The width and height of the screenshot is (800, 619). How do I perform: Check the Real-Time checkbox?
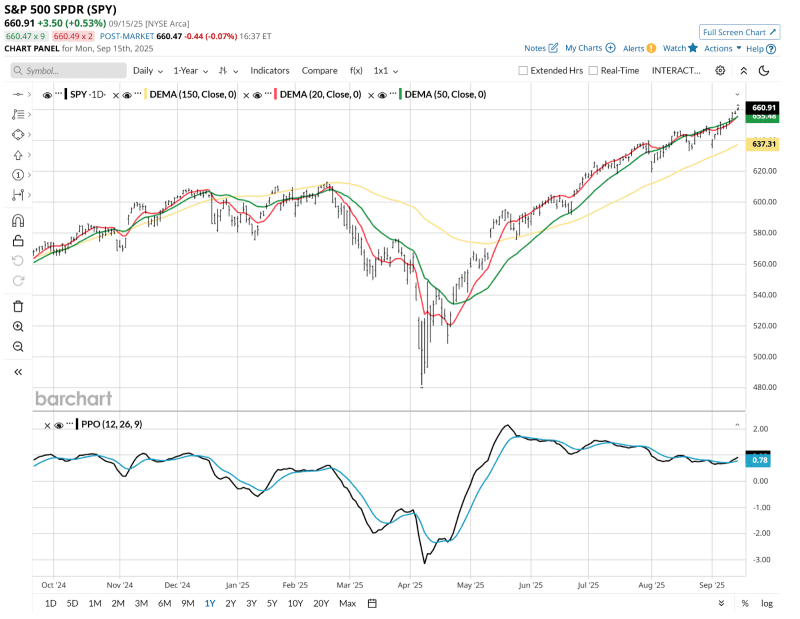point(594,71)
